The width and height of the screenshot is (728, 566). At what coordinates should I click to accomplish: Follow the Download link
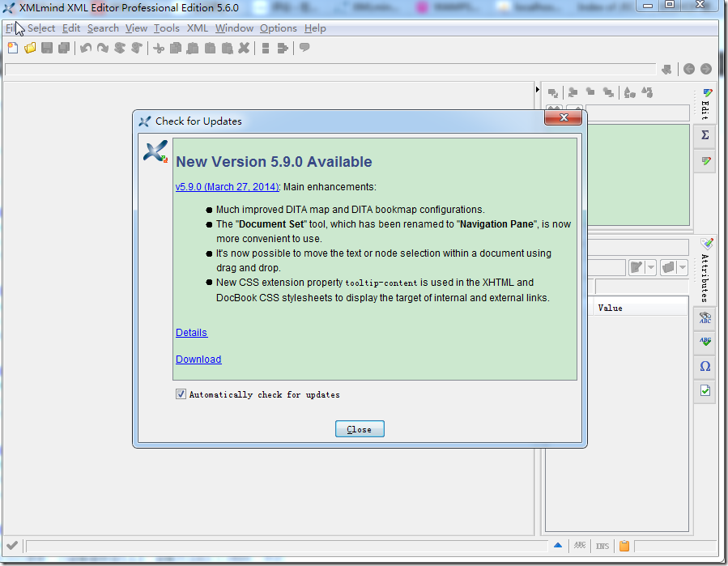tap(198, 360)
